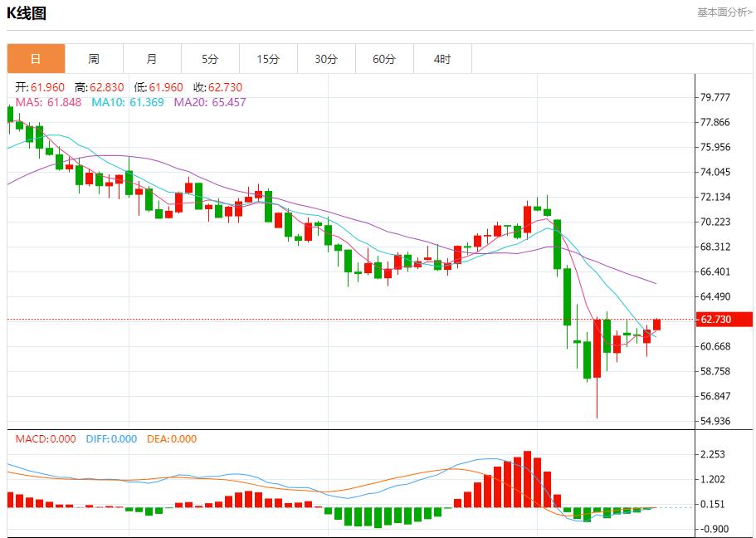Screen dimensions: 756x538
Task: Toggle the DEA indicator label
Action: (173, 441)
